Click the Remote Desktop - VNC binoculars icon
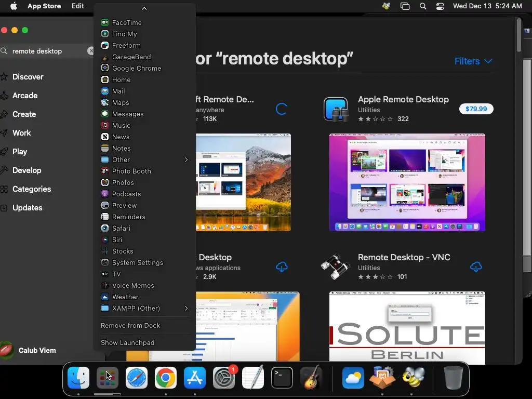 pyautogui.click(x=336, y=267)
